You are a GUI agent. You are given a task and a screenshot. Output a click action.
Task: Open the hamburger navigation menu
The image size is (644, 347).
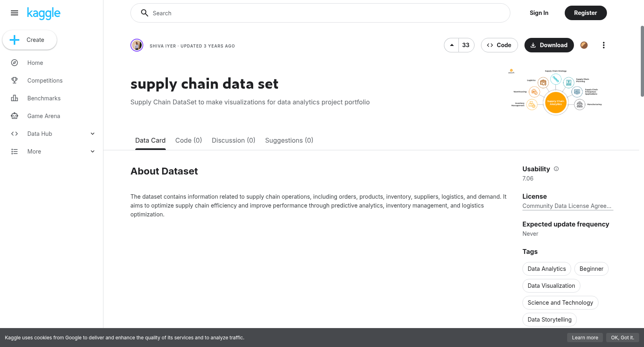[x=14, y=13]
